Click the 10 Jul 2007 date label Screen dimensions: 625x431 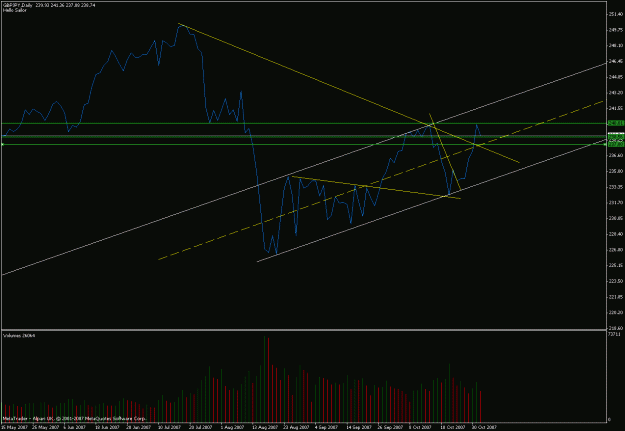click(x=170, y=427)
